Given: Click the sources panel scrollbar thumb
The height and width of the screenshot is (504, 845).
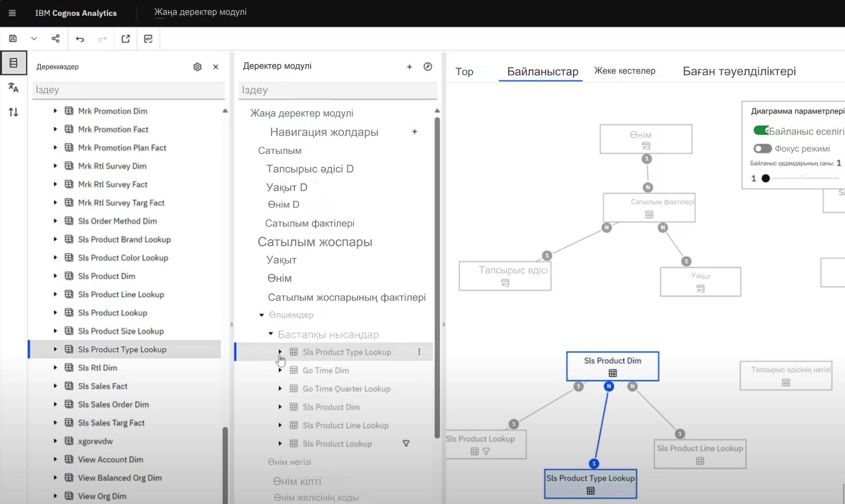Looking at the screenshot, I should click(x=225, y=465).
